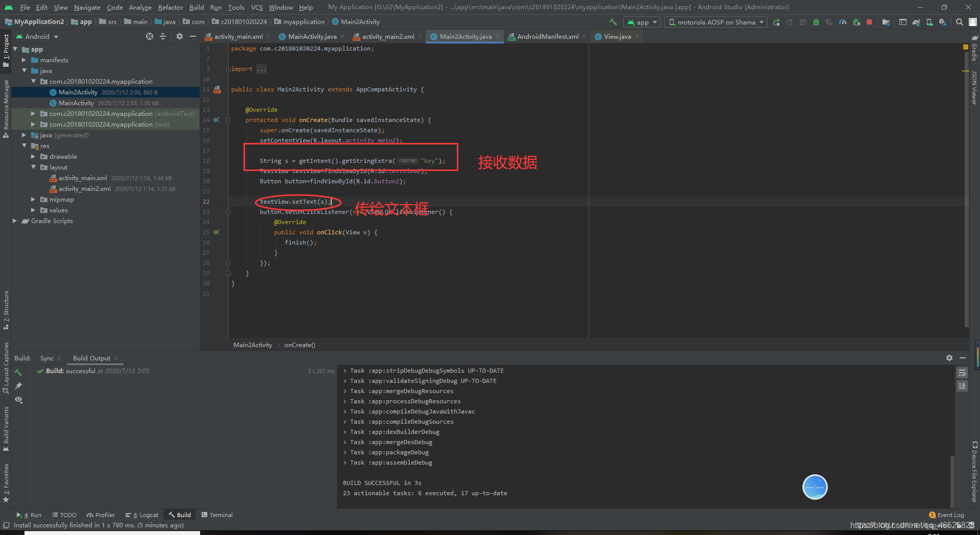Click the related XML file gutter icon on line 11
Screen dimensions: 980x535
(217, 89)
